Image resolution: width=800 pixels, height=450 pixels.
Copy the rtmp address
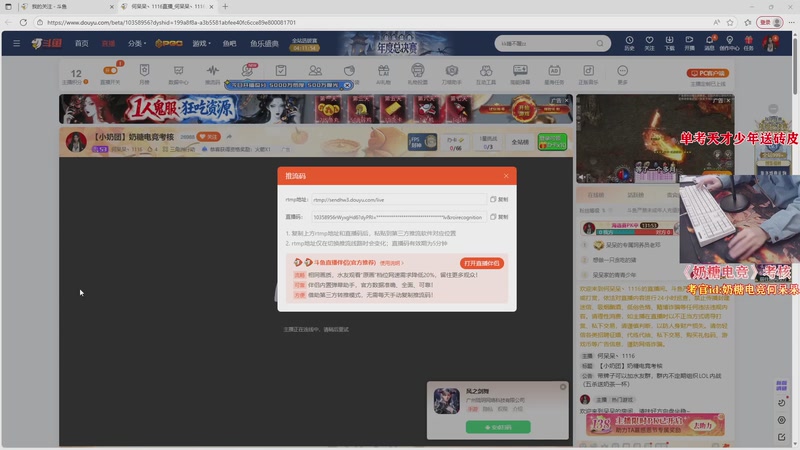[x=499, y=199]
